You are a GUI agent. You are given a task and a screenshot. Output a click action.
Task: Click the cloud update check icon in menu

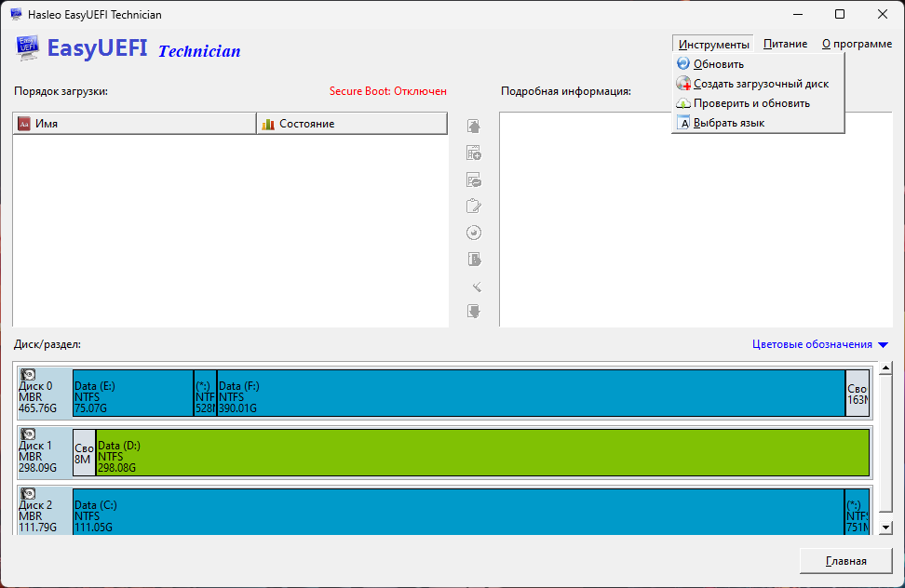point(683,103)
